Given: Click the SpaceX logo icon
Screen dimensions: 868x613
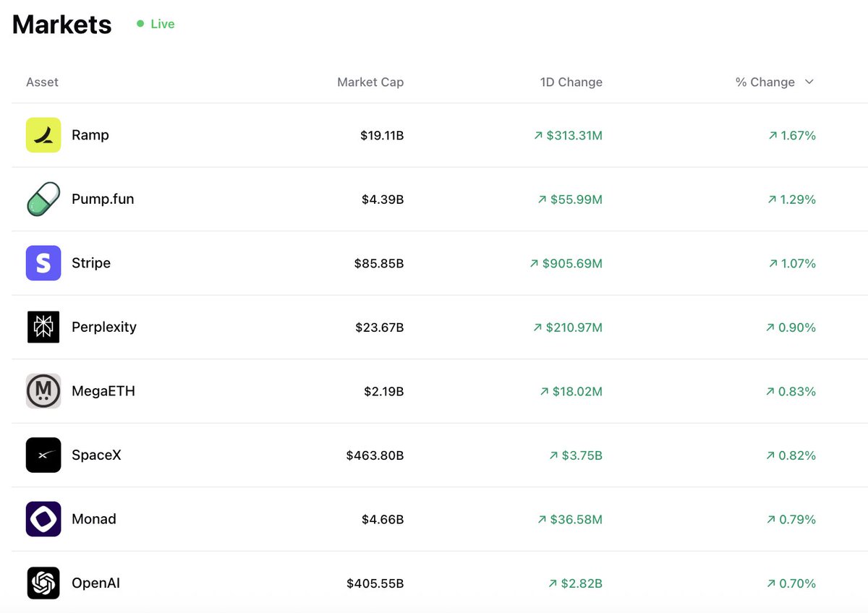Looking at the screenshot, I should point(43,455).
